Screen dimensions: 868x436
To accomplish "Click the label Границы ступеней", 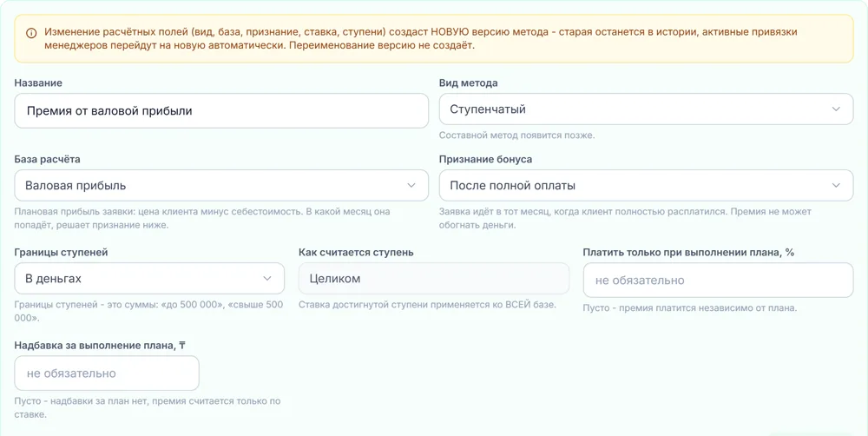I will pos(61,252).
